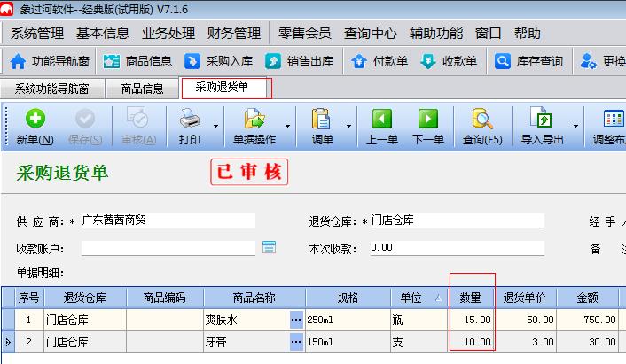Select the 250ml specification cell
The height and width of the screenshot is (364, 626).
(x=348, y=320)
